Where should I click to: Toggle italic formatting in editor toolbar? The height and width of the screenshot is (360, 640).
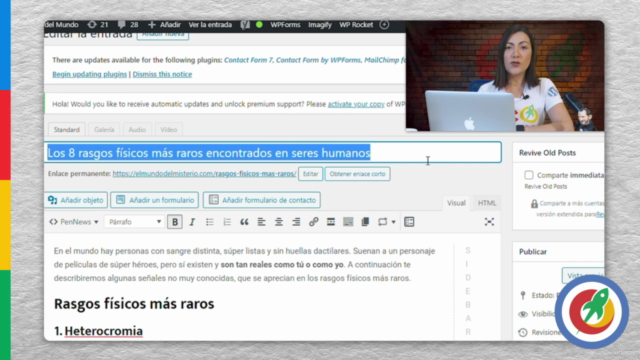(192, 222)
